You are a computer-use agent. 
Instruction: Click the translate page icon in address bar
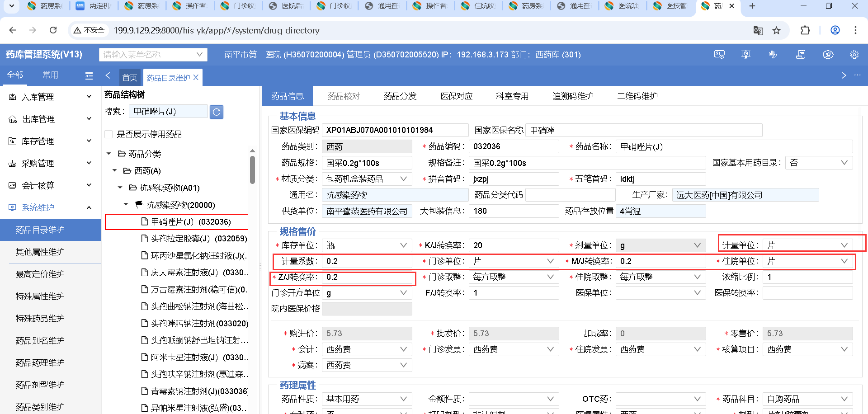tap(758, 30)
